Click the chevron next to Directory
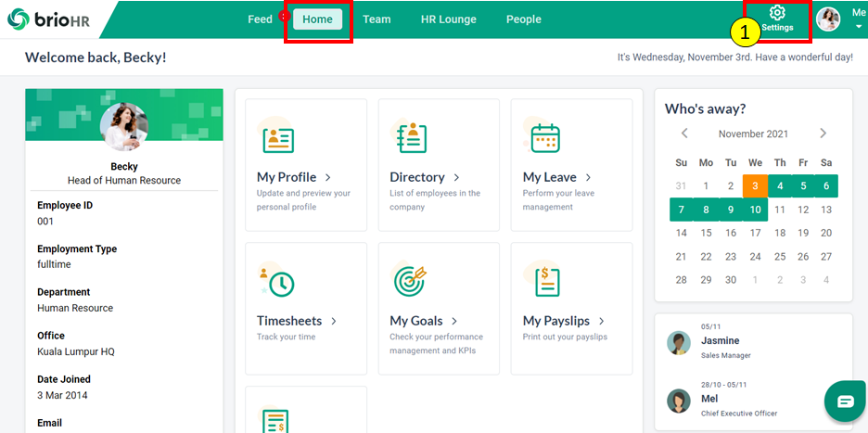The height and width of the screenshot is (433, 868). point(456,177)
